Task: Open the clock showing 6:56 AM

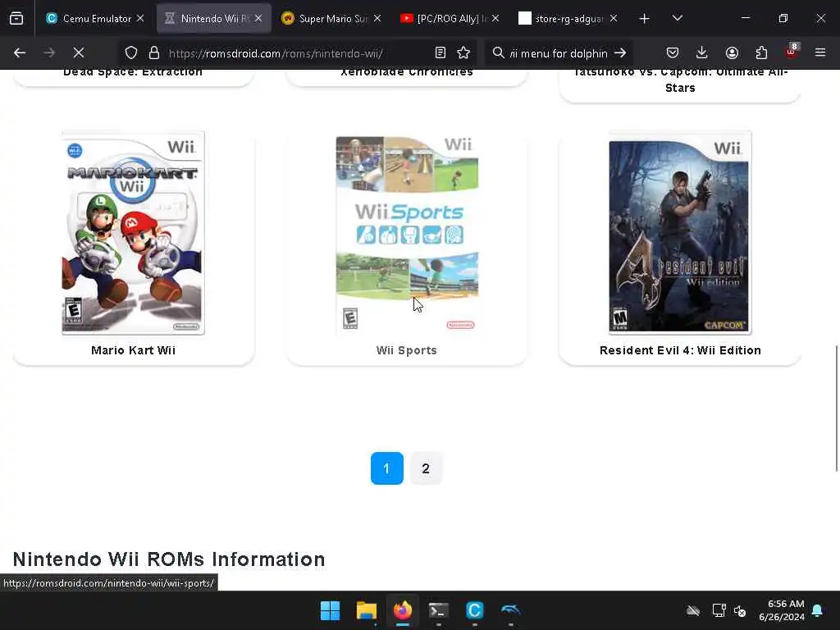Action: (781, 610)
